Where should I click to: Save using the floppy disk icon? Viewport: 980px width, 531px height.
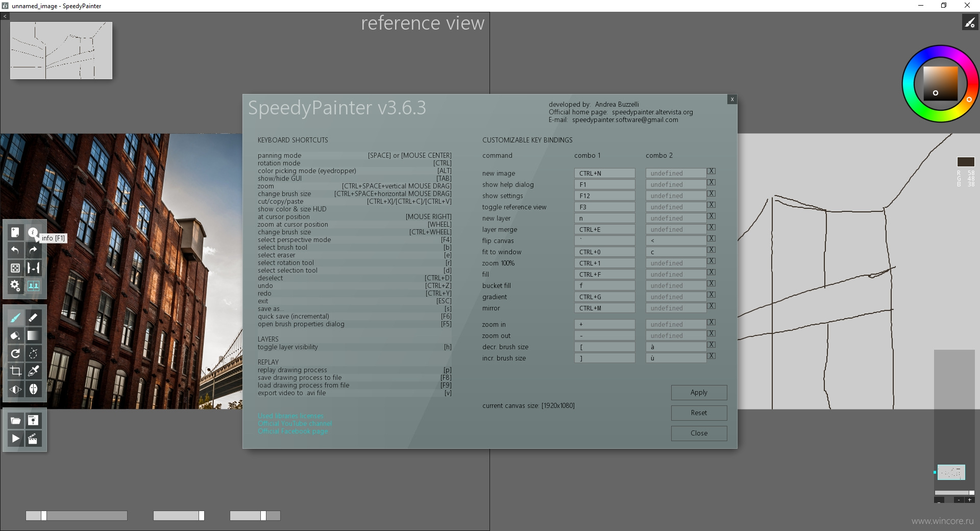tap(33, 421)
